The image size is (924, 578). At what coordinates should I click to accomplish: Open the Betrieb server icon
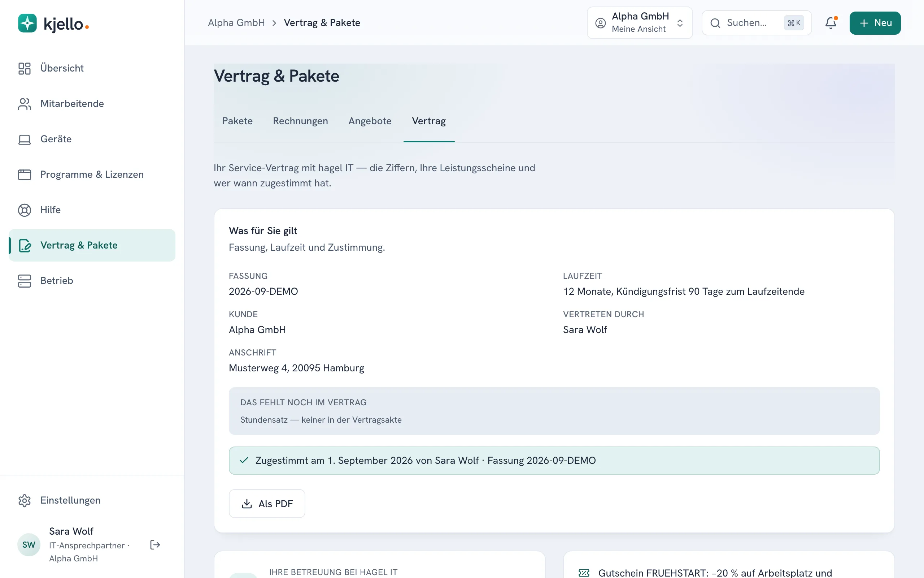(25, 281)
